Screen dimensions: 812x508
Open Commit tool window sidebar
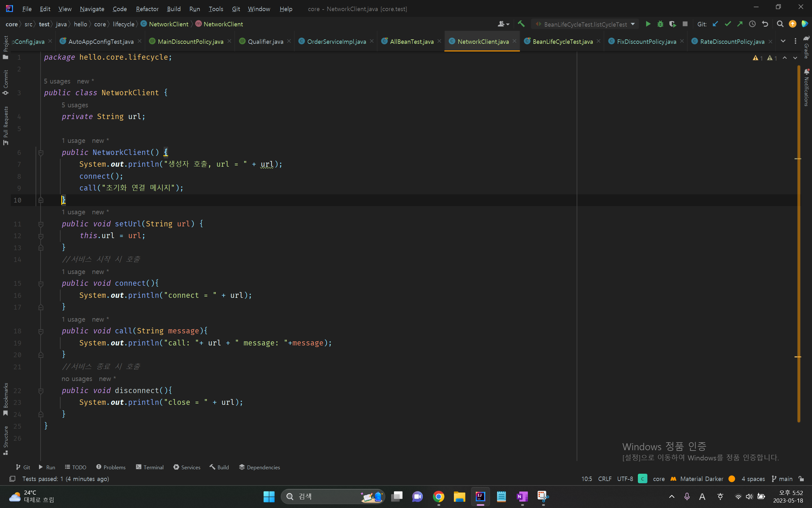pyautogui.click(x=5, y=82)
